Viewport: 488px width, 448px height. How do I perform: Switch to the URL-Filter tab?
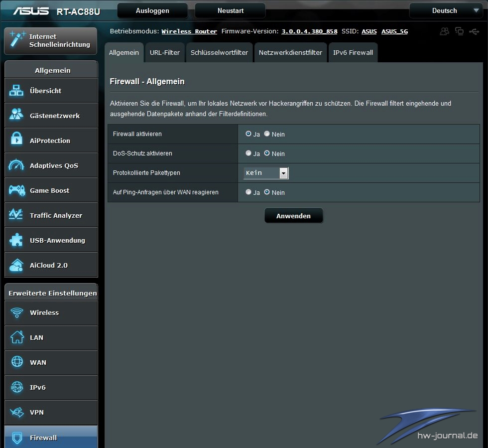point(165,52)
